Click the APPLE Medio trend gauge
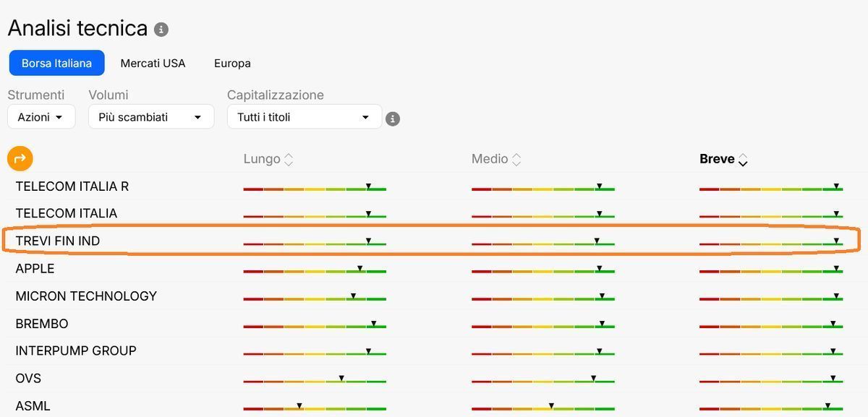Image resolution: width=868 pixels, height=417 pixels. [x=543, y=270]
